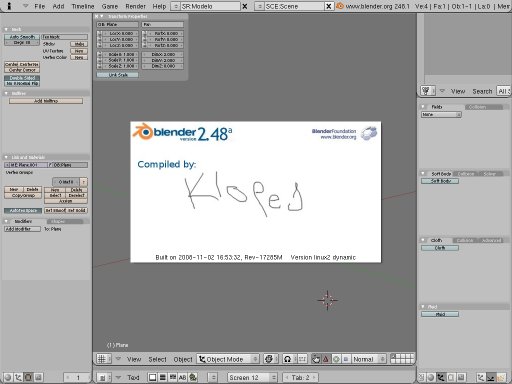Toggle word wrap icon in text header
The image size is (512, 384).
tap(172, 377)
